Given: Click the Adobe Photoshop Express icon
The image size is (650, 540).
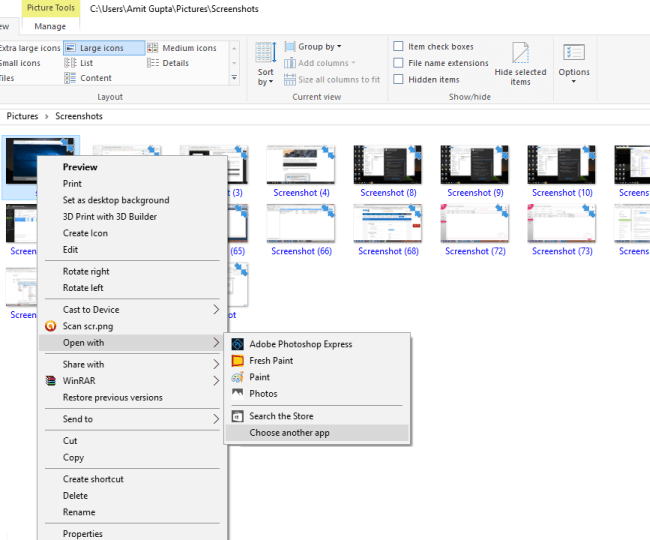Looking at the screenshot, I should [x=238, y=344].
